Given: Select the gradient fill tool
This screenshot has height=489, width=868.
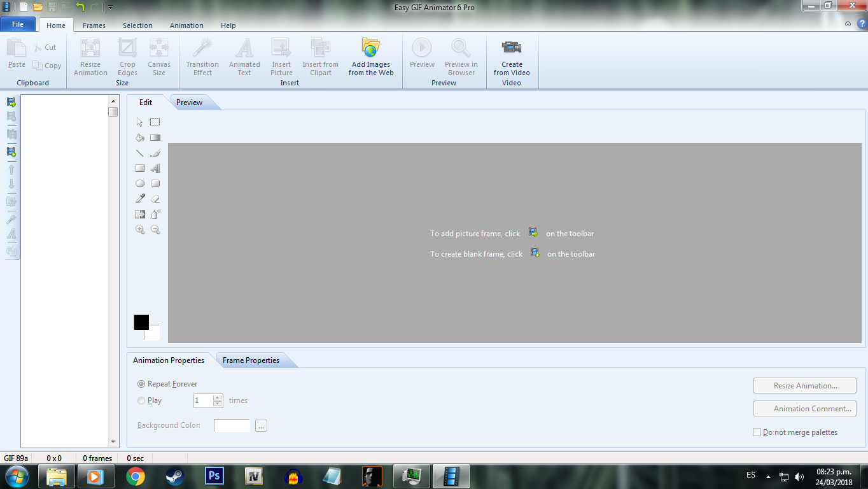Looking at the screenshot, I should point(155,138).
